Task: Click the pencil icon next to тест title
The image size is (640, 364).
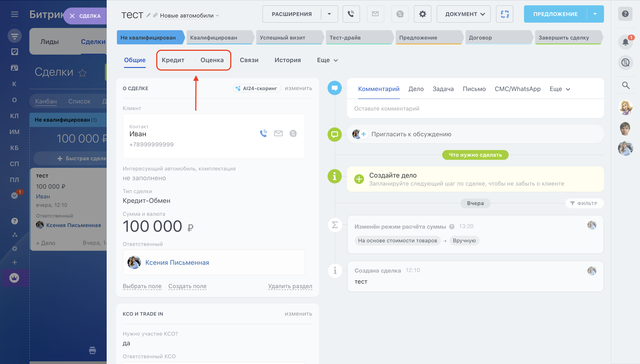Action: point(148,15)
